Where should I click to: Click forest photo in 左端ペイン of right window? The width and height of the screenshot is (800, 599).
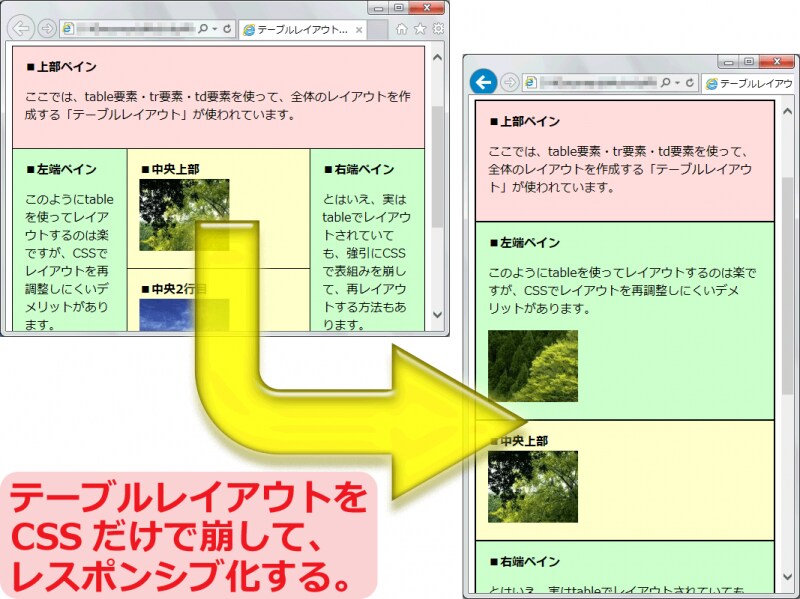click(x=533, y=366)
